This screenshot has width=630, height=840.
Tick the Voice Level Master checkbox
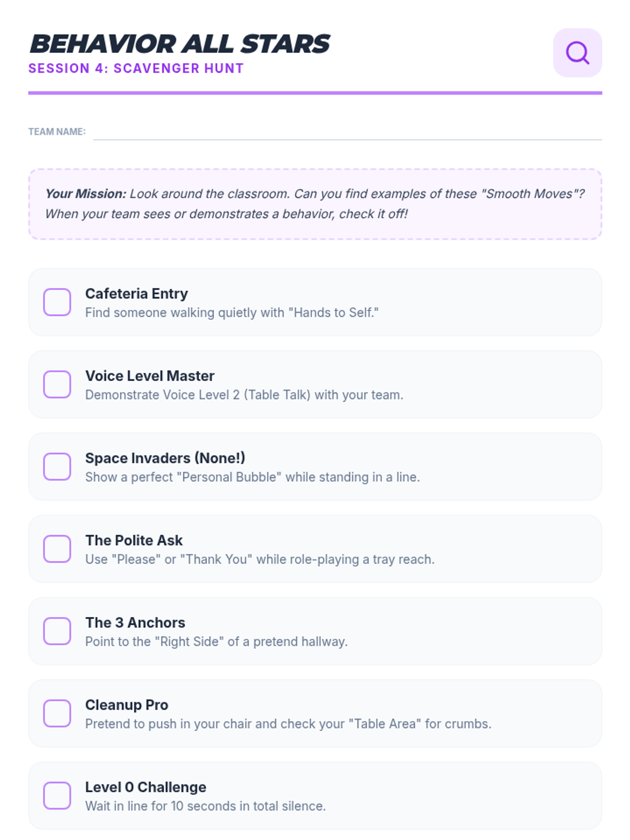click(57, 384)
